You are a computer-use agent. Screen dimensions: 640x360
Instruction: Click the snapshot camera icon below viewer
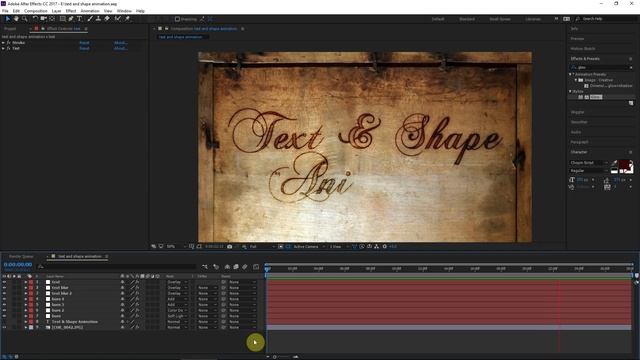click(229, 247)
